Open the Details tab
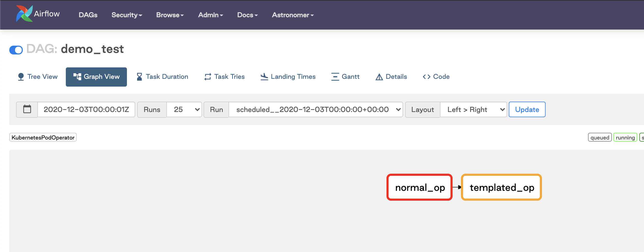644x252 pixels. [391, 77]
